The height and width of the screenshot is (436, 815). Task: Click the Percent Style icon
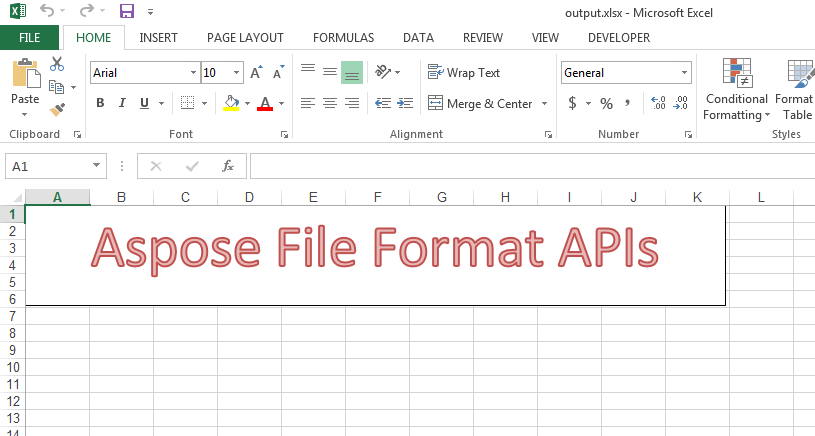tap(606, 103)
